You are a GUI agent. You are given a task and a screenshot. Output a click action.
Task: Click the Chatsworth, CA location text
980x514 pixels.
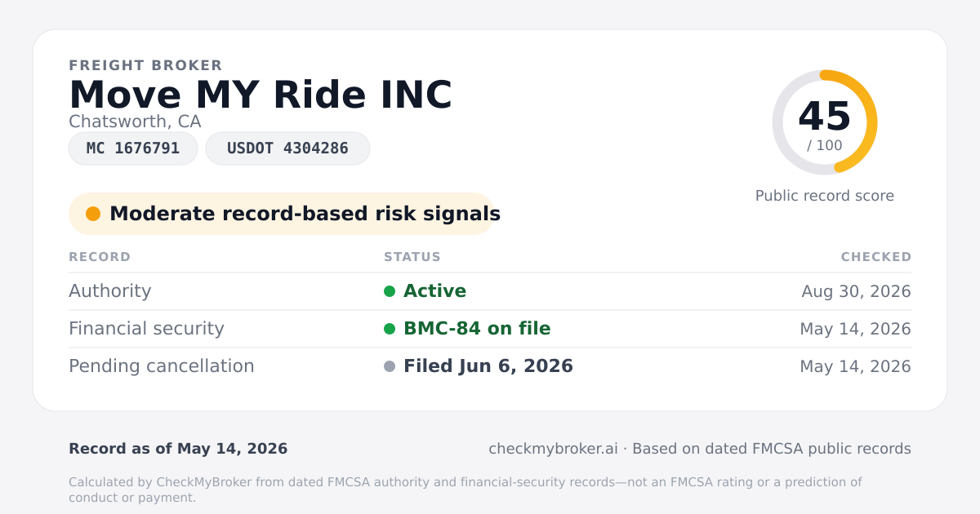pos(135,122)
